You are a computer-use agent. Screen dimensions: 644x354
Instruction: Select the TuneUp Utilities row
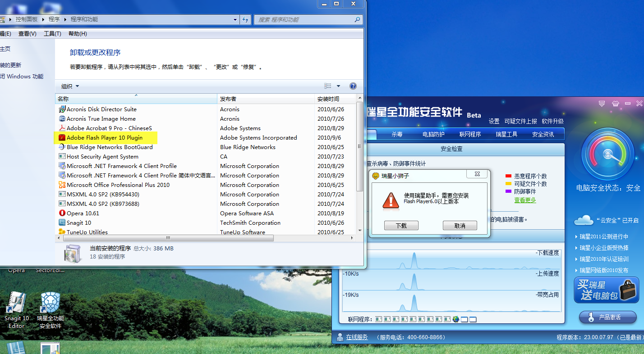[206, 231]
